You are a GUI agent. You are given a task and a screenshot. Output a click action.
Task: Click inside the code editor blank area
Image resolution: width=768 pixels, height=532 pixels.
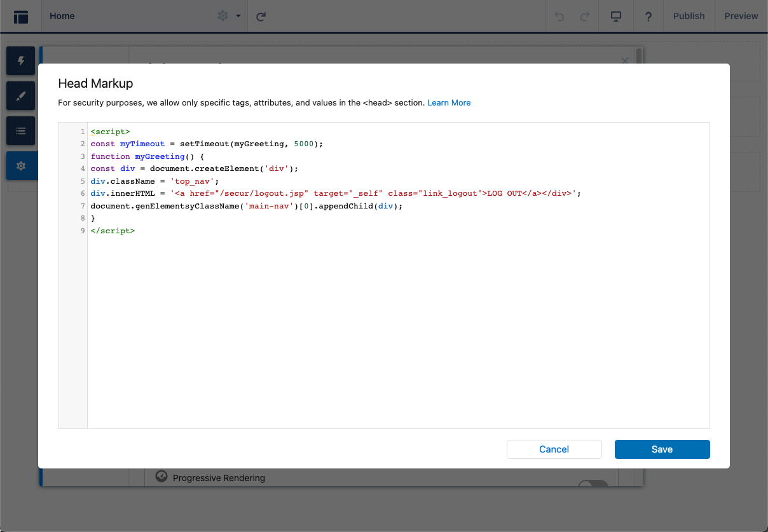pyautogui.click(x=398, y=331)
